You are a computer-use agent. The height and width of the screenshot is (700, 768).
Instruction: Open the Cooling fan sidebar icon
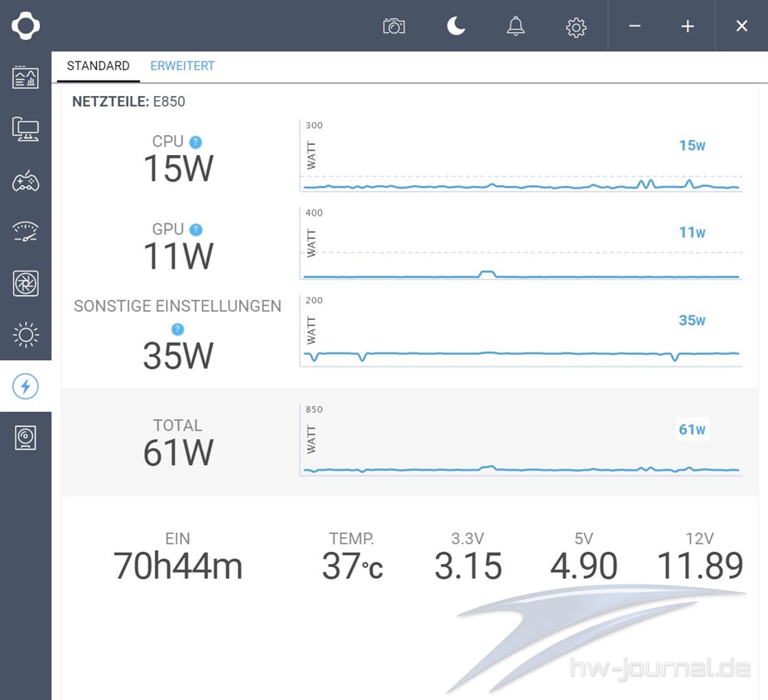[x=25, y=283]
